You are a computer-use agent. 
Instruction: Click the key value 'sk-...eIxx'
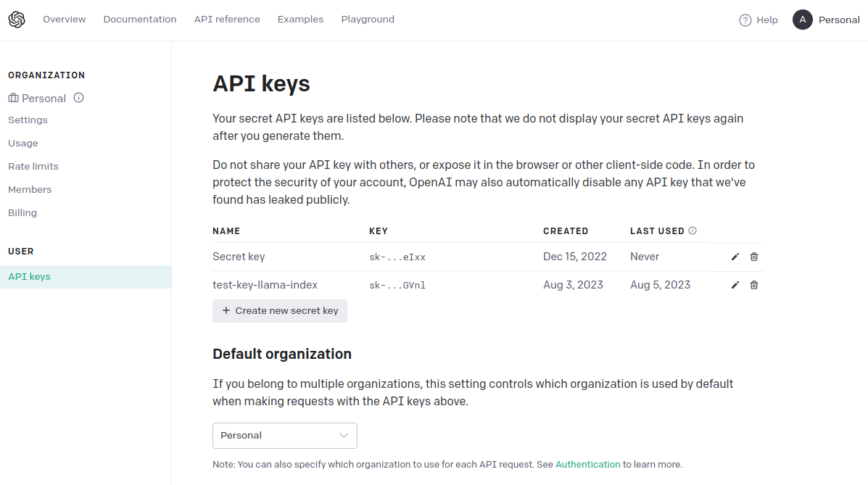[397, 257]
